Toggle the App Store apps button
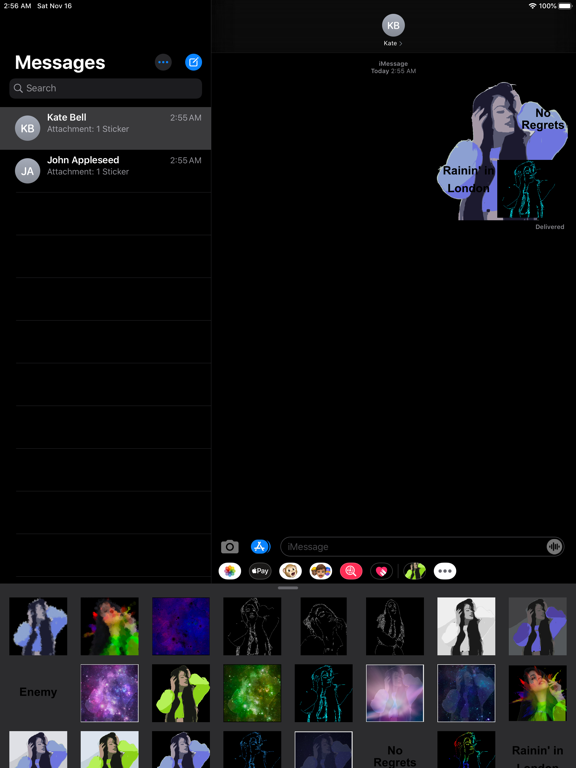 [x=261, y=547]
